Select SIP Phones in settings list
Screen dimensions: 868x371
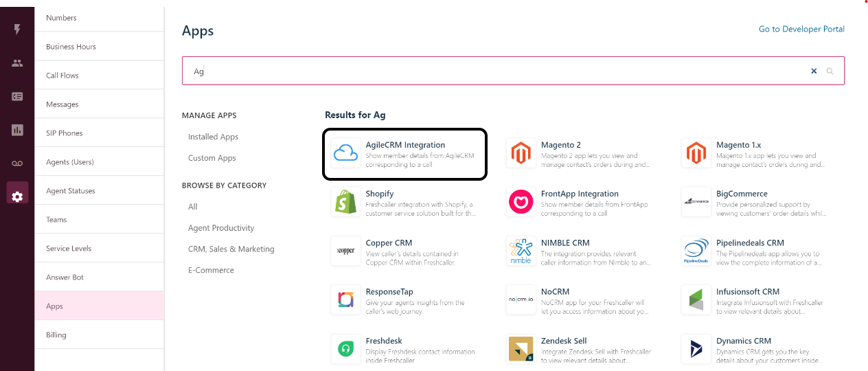[99, 133]
